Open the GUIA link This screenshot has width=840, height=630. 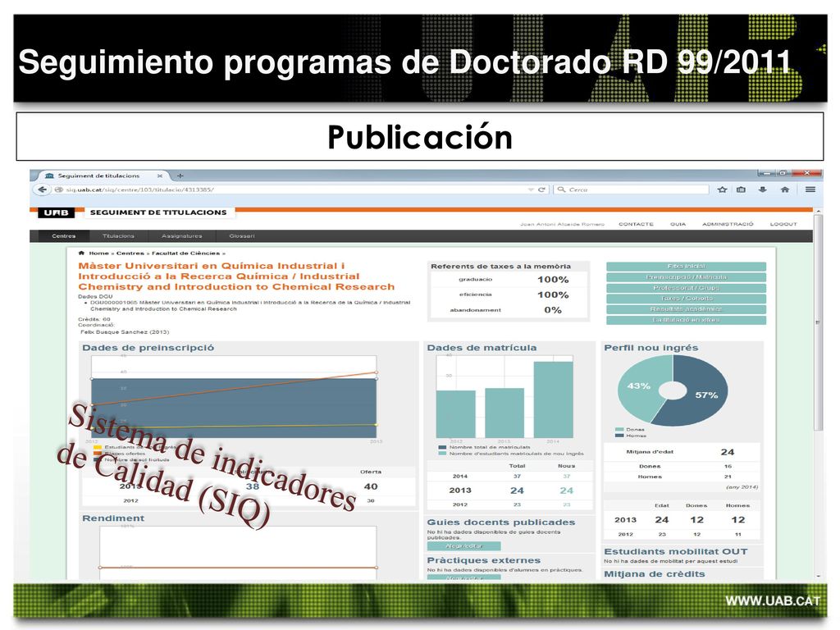coord(678,224)
